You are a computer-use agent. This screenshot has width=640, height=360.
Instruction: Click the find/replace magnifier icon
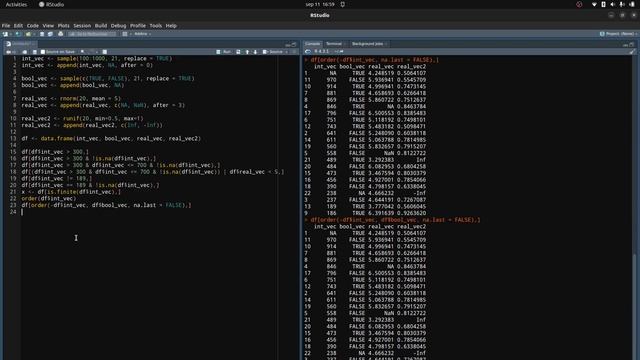coord(82,52)
